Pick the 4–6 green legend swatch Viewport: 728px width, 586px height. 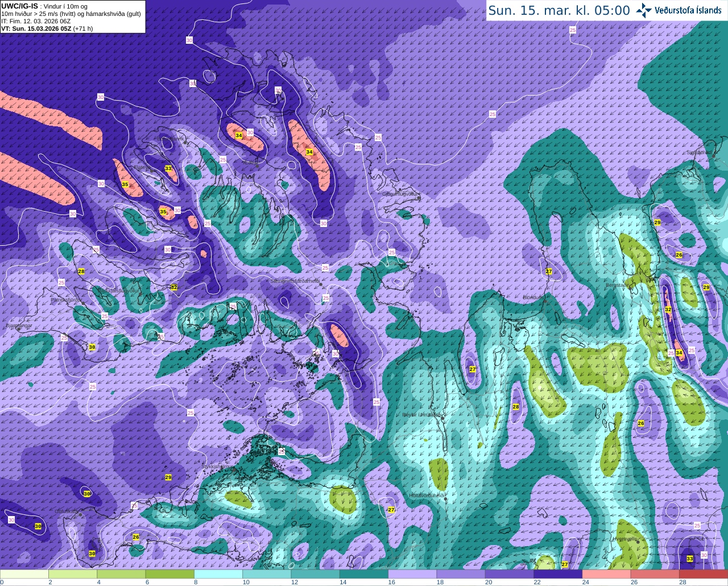click(x=121, y=575)
